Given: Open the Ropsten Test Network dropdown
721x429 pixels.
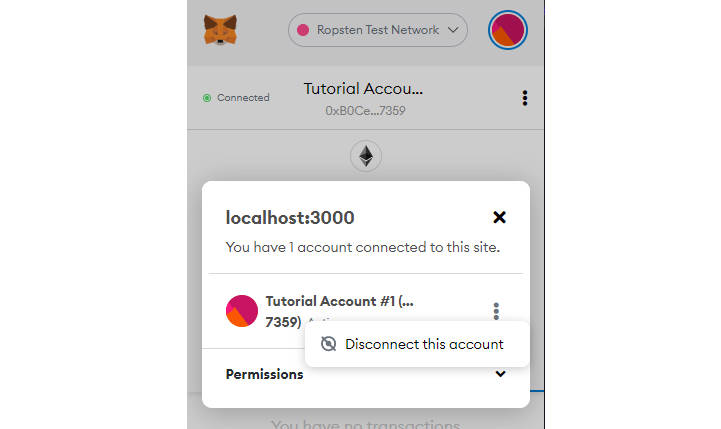Looking at the screenshot, I should 377,30.
